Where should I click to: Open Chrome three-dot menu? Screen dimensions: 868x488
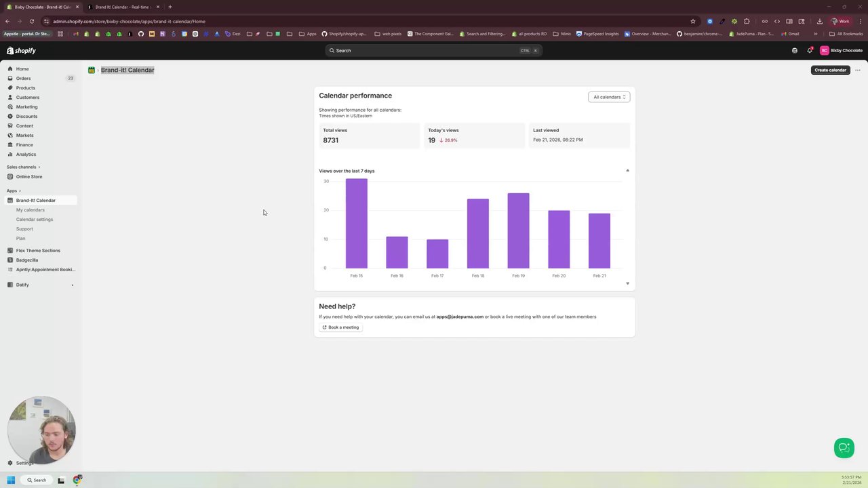click(860, 21)
